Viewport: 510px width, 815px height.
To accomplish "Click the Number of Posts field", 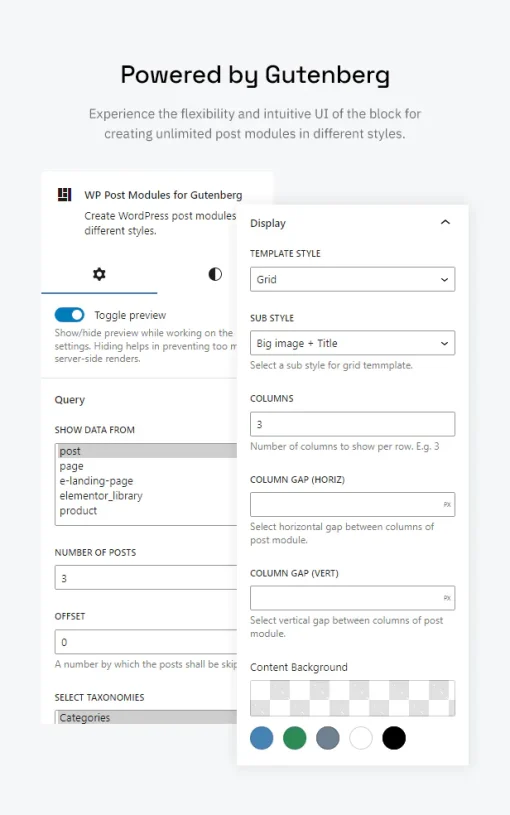I will click(146, 577).
